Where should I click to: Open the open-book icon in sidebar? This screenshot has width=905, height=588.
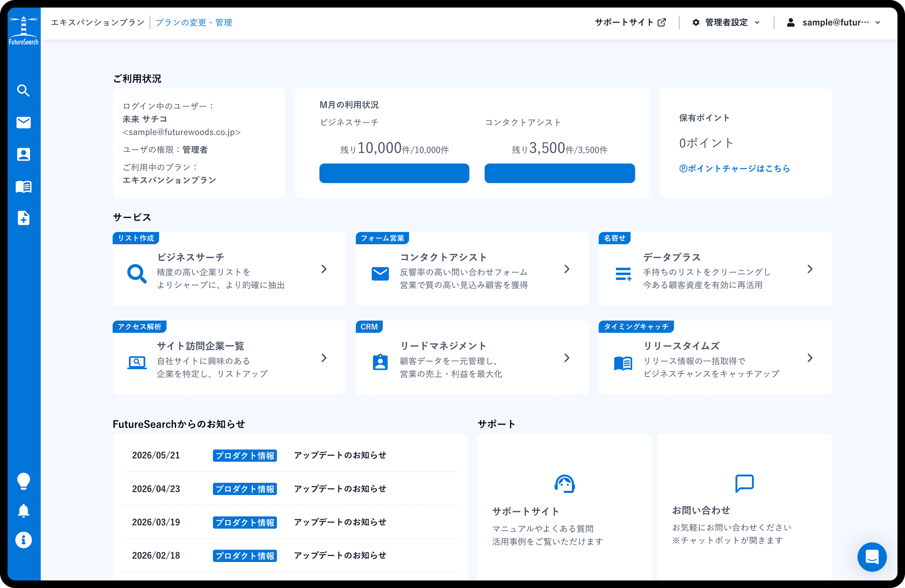click(24, 187)
